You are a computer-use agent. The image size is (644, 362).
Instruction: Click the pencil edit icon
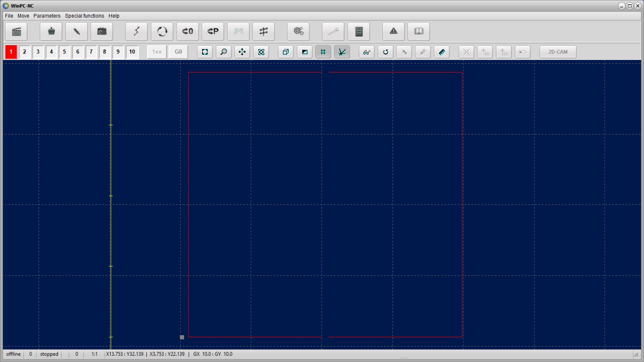(76, 32)
